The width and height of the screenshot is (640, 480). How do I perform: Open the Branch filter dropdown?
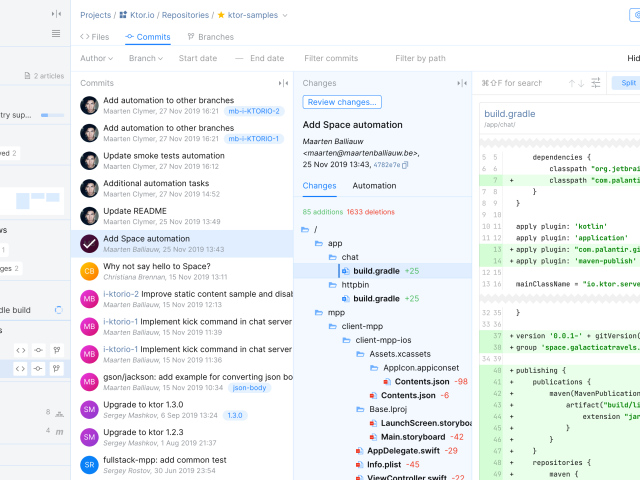146,58
